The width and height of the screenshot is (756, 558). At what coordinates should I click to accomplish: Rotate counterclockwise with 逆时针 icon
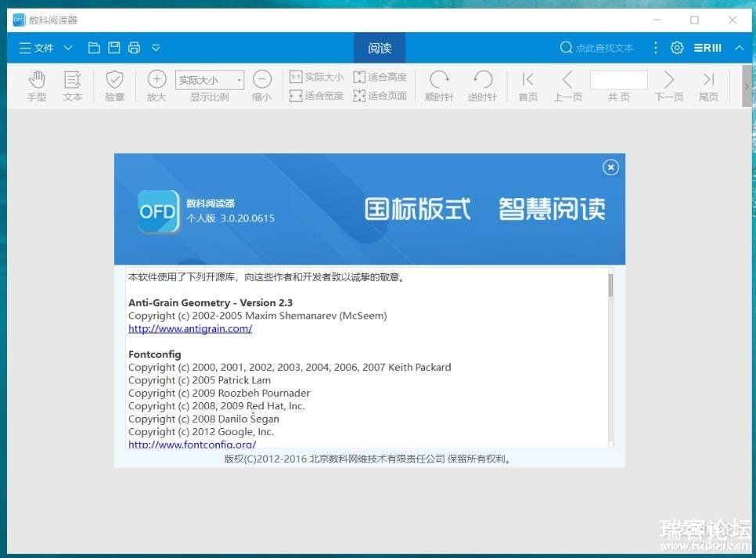tap(482, 86)
